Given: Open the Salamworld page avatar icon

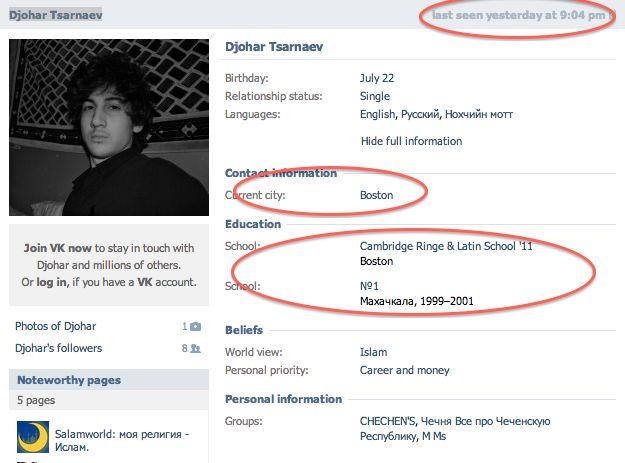Looking at the screenshot, I should coord(33,437).
